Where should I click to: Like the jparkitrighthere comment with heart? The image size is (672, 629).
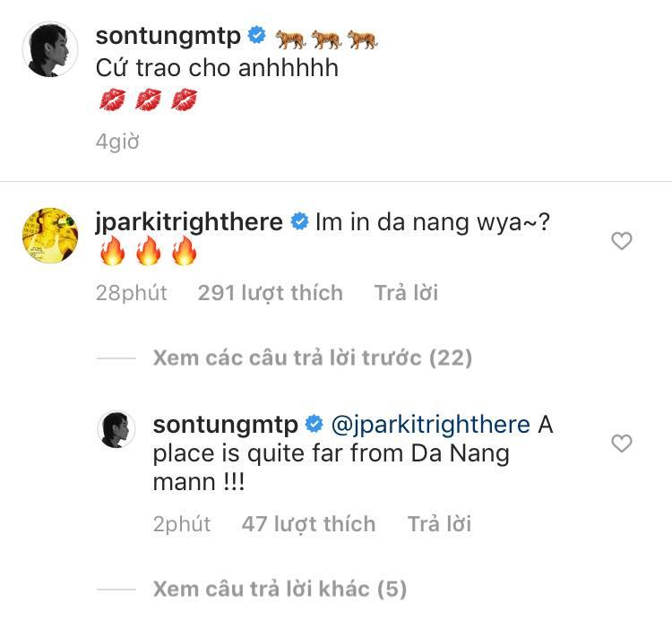(621, 240)
